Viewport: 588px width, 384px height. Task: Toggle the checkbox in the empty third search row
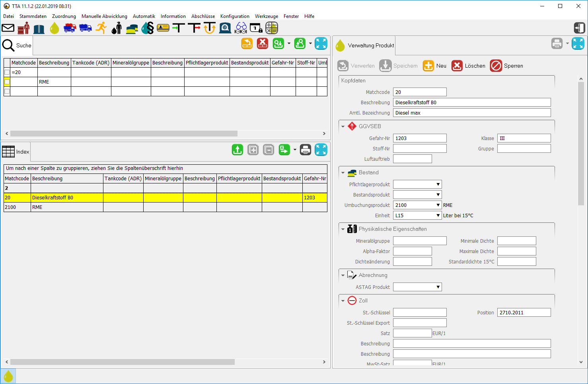pos(7,92)
